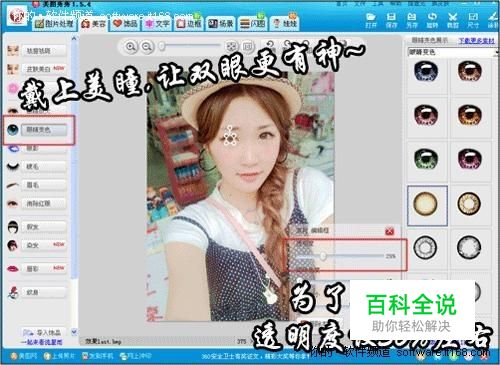The height and width of the screenshot is (365, 500).
Task: Switch to the 娃娃 tab
Action: coord(284,23)
